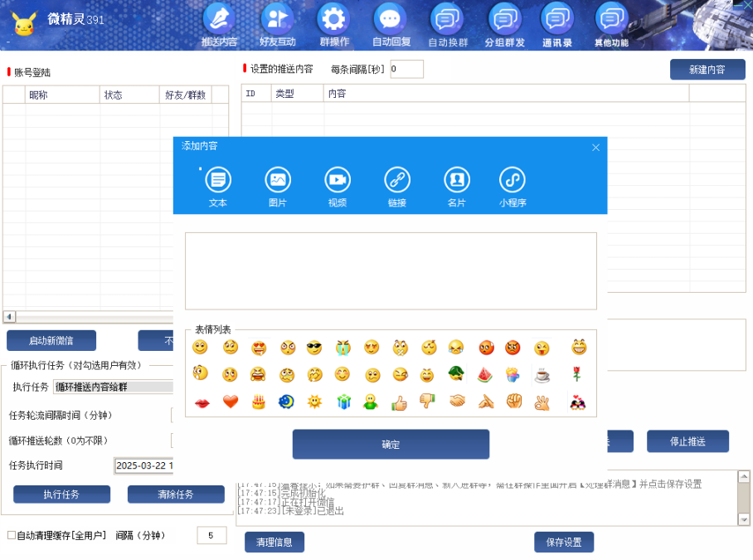Insert the thumbs up emoji

(400, 402)
